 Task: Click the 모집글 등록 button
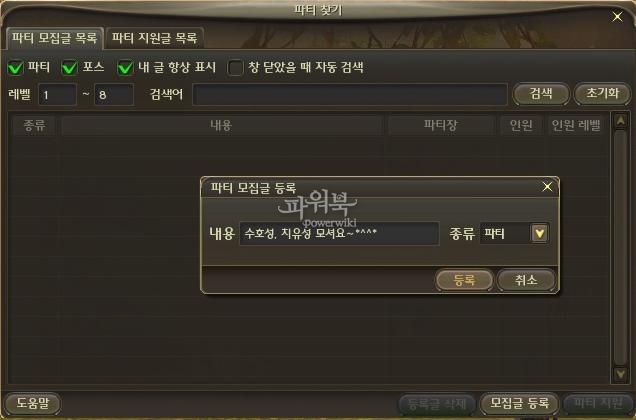(519, 403)
